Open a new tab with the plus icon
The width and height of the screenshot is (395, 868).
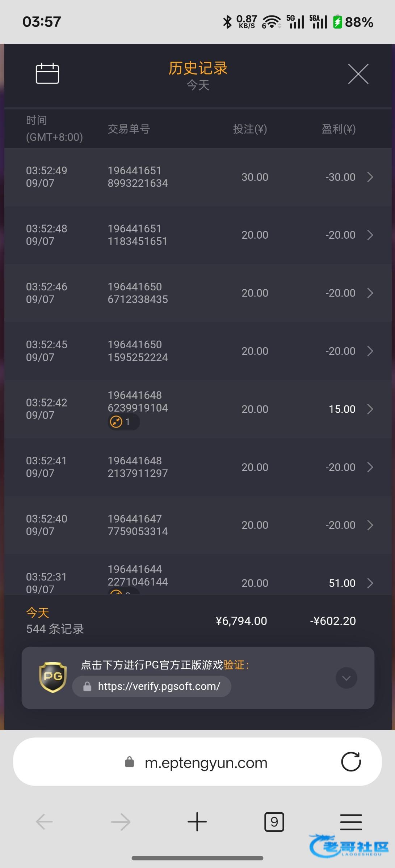point(197,822)
